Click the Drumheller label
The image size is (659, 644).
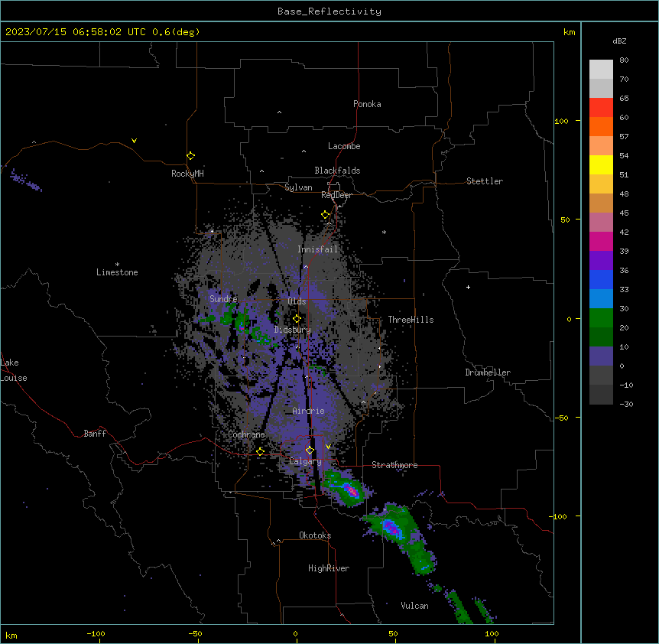[x=488, y=372]
